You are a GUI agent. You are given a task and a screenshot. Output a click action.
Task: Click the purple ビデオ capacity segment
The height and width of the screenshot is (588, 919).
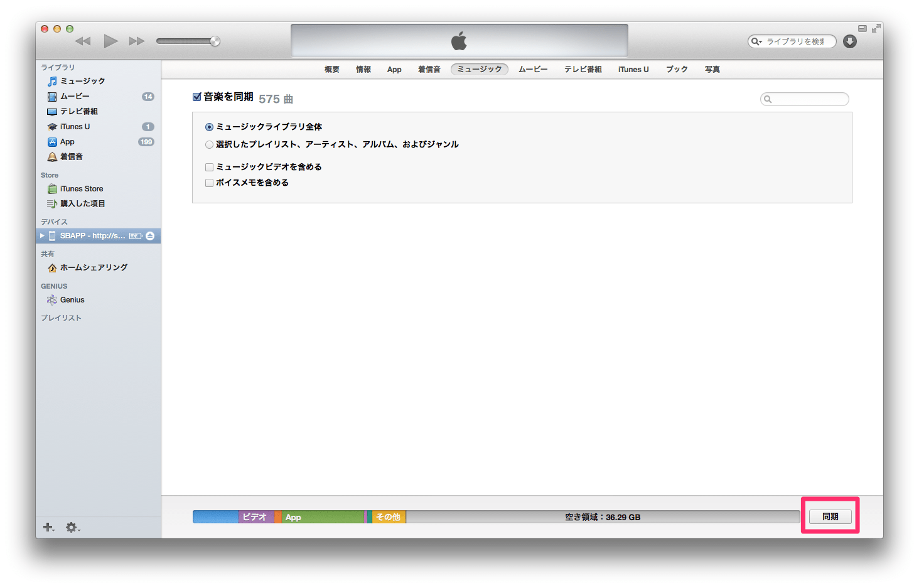(x=256, y=517)
